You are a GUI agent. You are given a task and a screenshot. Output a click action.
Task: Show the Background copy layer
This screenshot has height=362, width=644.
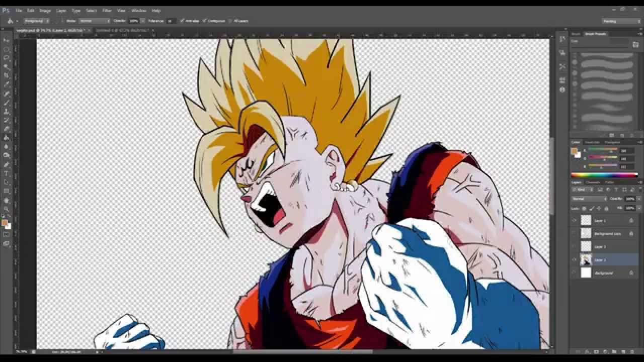pos(574,233)
